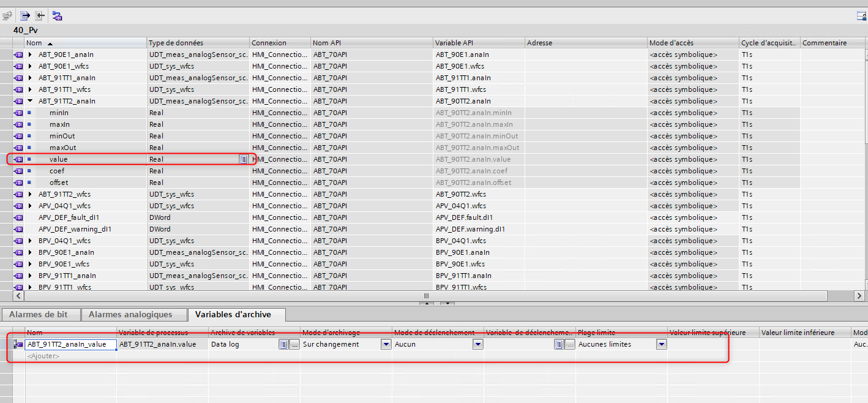
Task: Open the Aucunes limites range dropdown
Action: click(661, 344)
